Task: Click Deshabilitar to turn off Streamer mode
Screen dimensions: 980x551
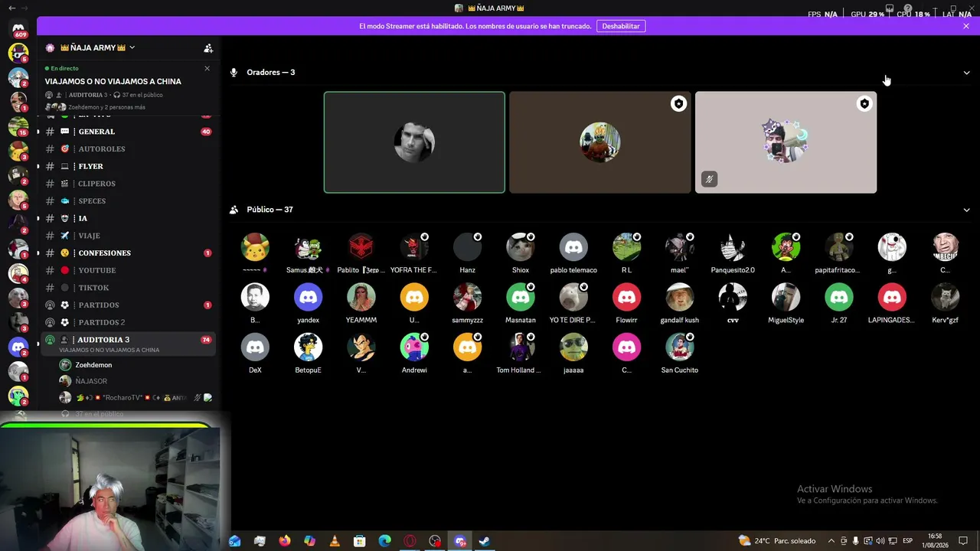Action: 621,26
